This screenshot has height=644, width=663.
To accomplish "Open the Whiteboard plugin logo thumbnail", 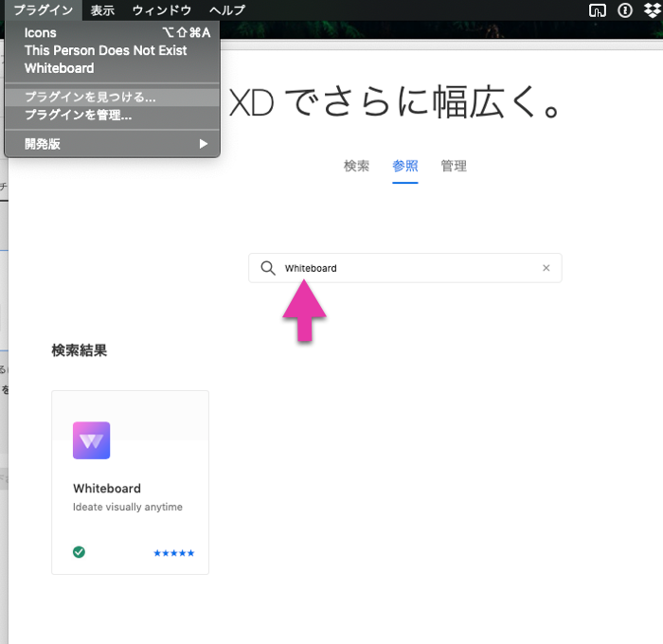I will click(x=91, y=440).
